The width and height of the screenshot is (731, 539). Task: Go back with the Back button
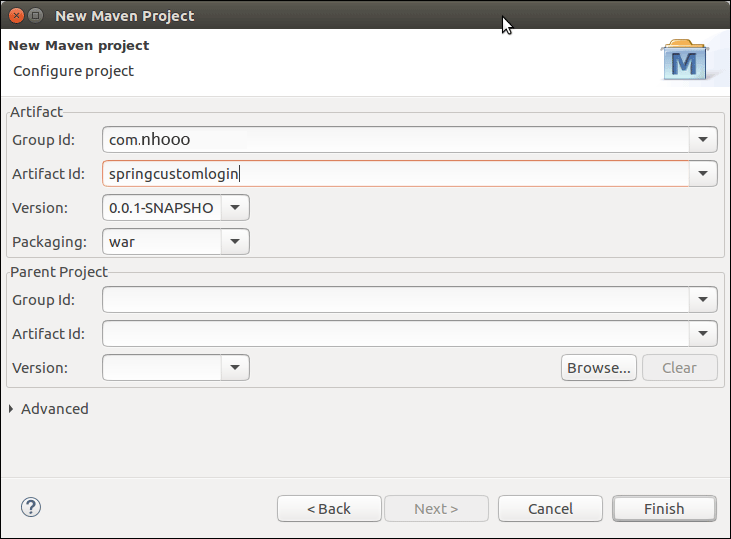tap(329, 508)
